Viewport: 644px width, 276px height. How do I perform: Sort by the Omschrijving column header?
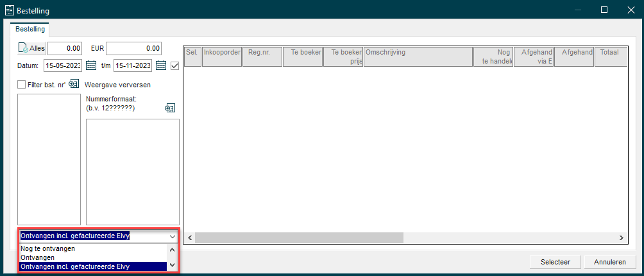tap(418, 57)
